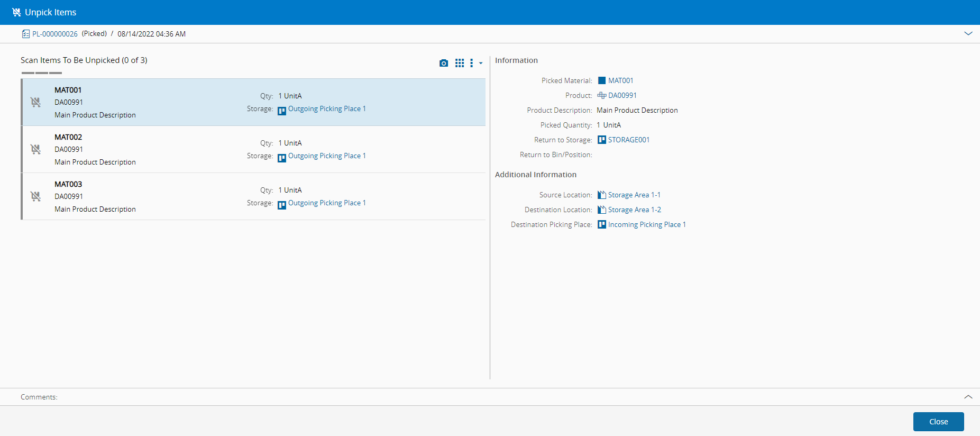Screen dimensions: 980x436
Task: Click the unpick icon on the MAT003 row
Action: pyautogui.click(x=35, y=196)
